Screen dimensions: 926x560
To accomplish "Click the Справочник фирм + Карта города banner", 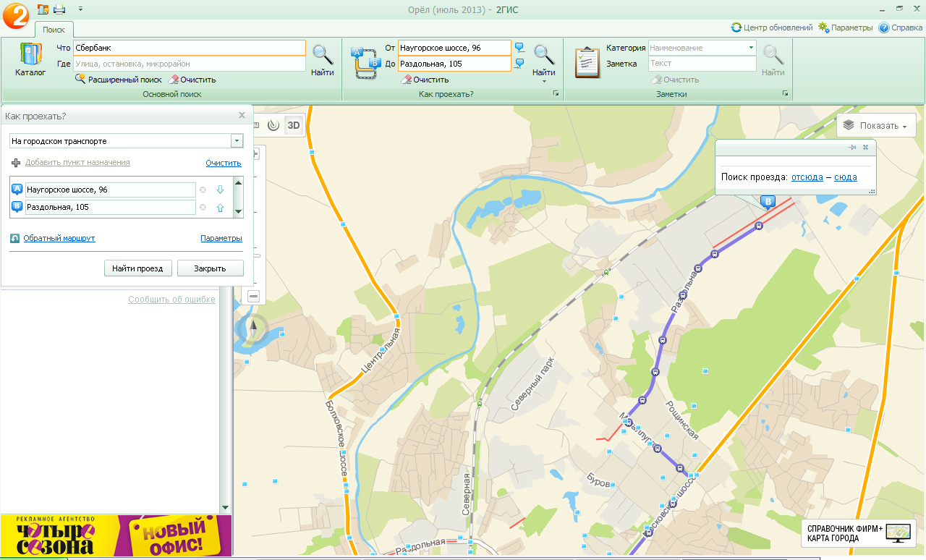I will click(859, 535).
